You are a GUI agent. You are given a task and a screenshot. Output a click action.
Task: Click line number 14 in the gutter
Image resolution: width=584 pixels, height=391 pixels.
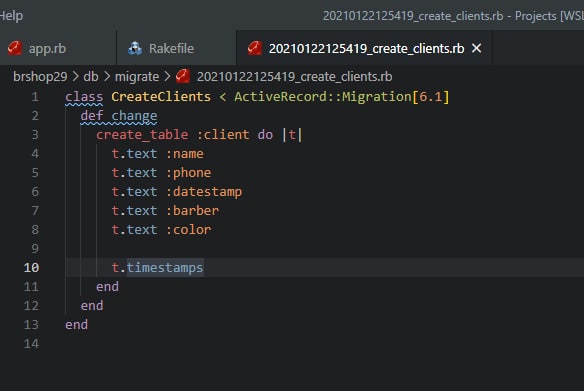31,344
